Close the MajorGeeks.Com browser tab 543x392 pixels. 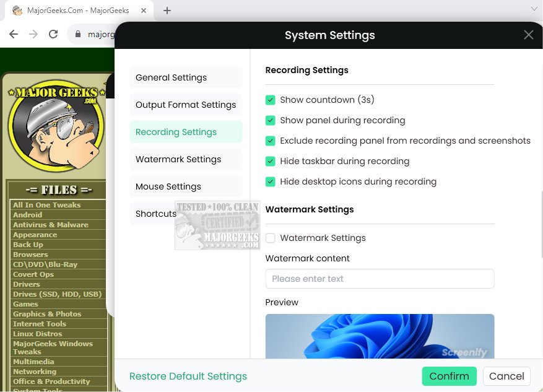tap(144, 11)
